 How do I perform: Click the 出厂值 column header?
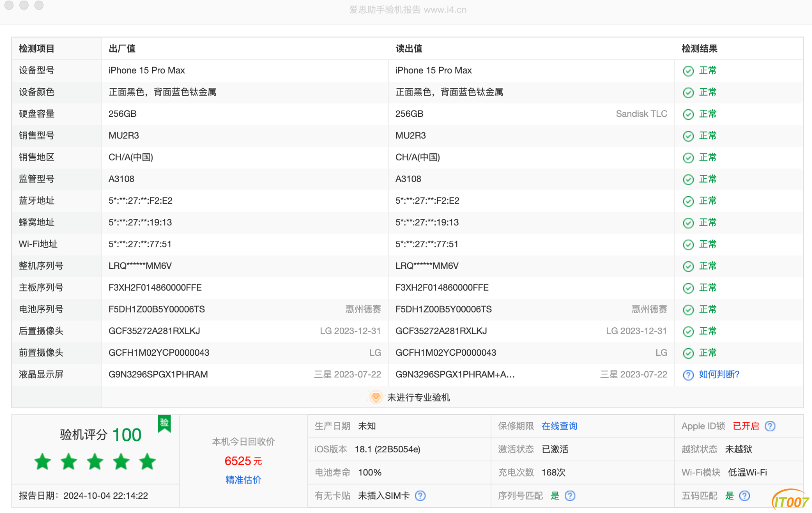click(122, 48)
